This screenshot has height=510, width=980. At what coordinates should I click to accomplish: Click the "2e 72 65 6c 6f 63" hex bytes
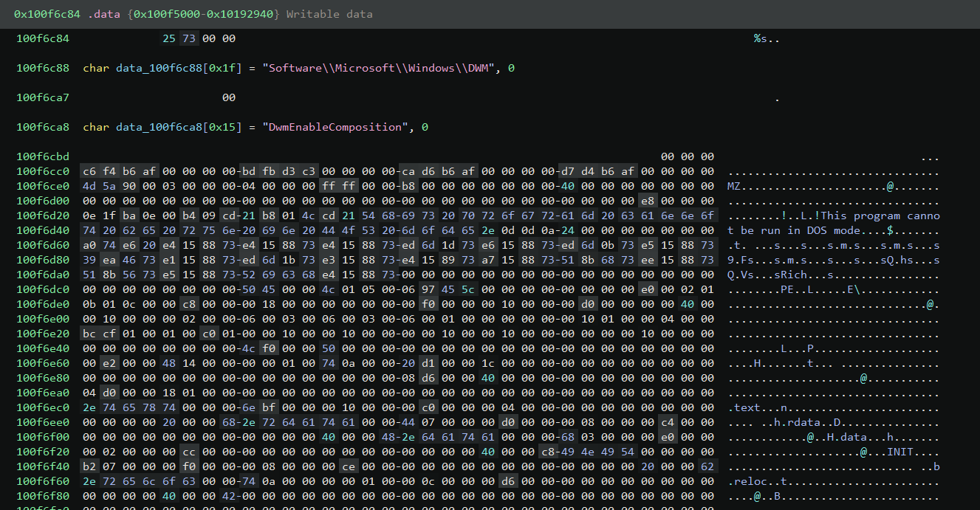(x=139, y=481)
